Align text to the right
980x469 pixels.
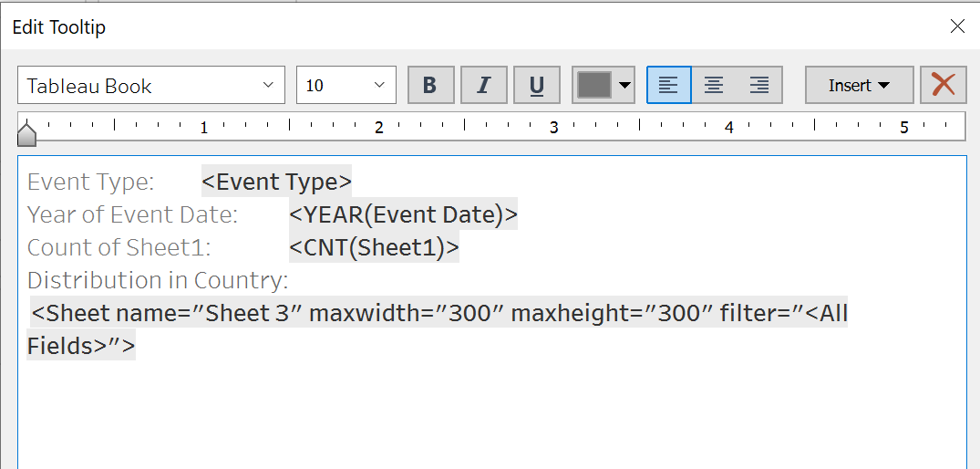coord(758,86)
